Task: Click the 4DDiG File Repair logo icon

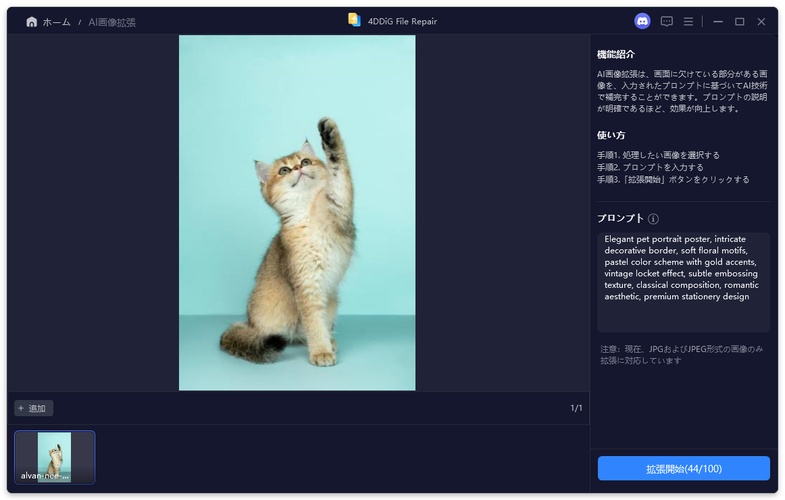Action: (354, 20)
